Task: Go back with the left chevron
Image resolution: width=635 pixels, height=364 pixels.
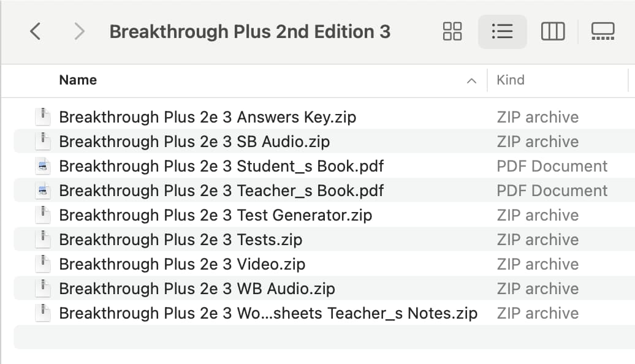Action: tap(36, 32)
